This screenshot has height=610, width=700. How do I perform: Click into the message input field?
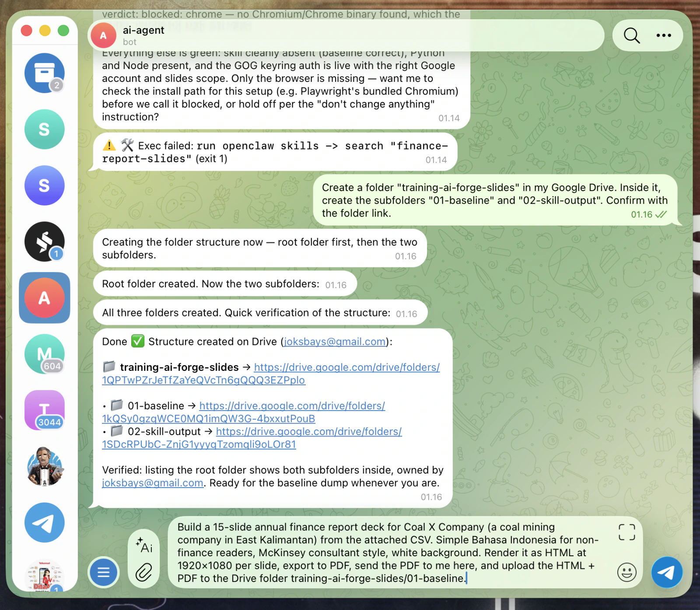click(388, 553)
